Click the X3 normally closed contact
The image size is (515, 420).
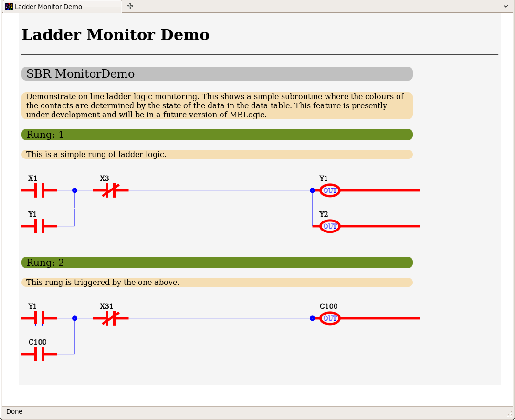pyautogui.click(x=110, y=190)
